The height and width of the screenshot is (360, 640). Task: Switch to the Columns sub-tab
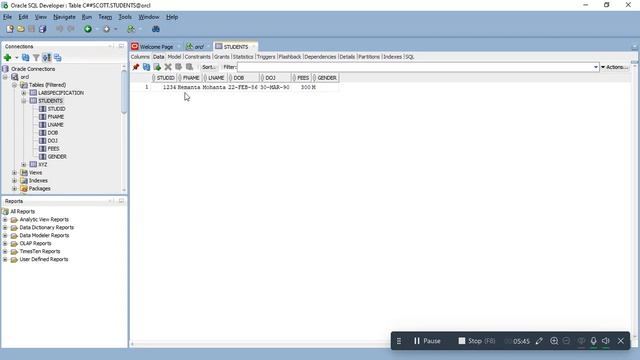pos(140,57)
